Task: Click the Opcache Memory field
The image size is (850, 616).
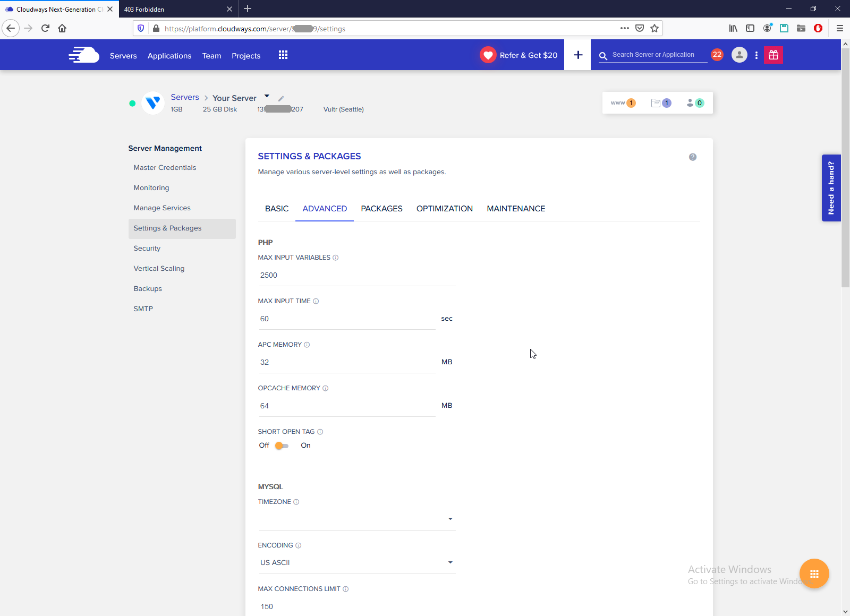Action: click(x=347, y=406)
